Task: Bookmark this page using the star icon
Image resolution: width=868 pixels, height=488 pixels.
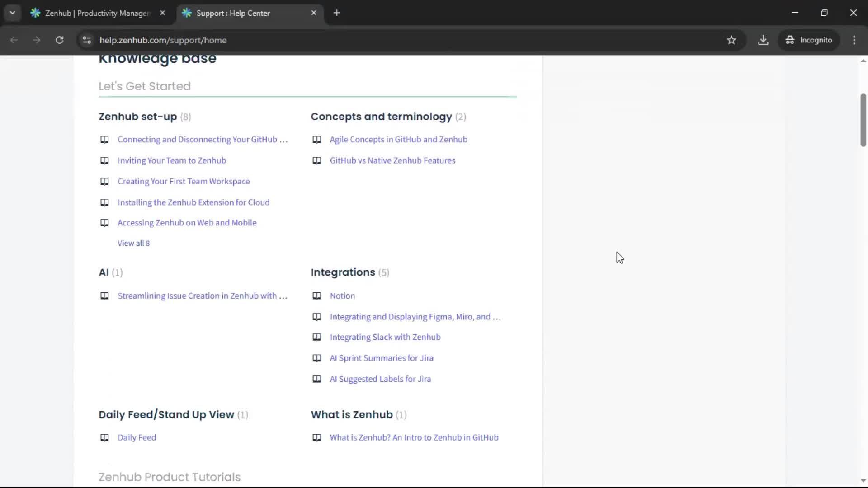Action: point(731,40)
